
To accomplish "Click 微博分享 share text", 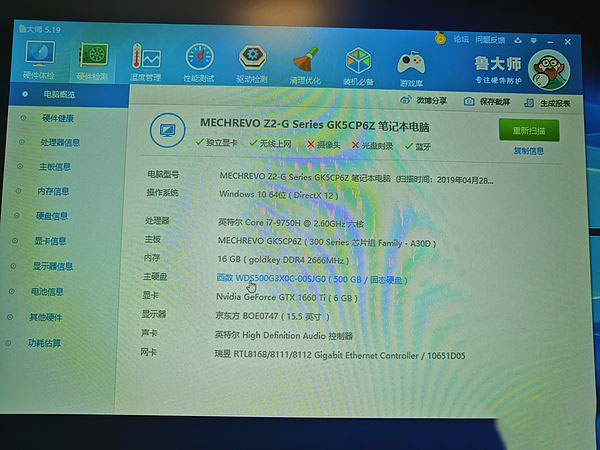I will [432, 101].
